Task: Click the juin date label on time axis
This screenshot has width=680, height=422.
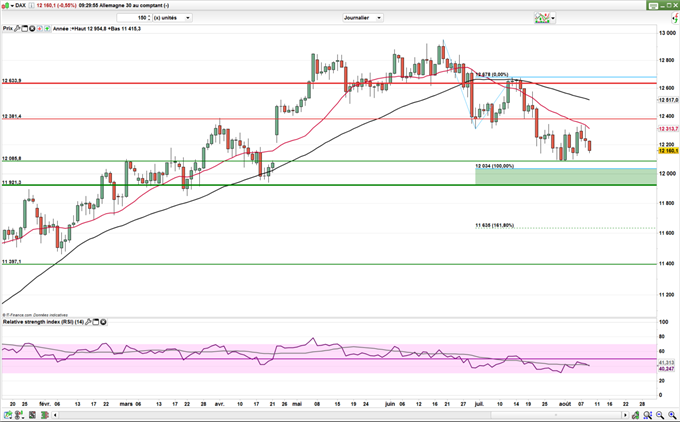Action: click(x=390, y=404)
